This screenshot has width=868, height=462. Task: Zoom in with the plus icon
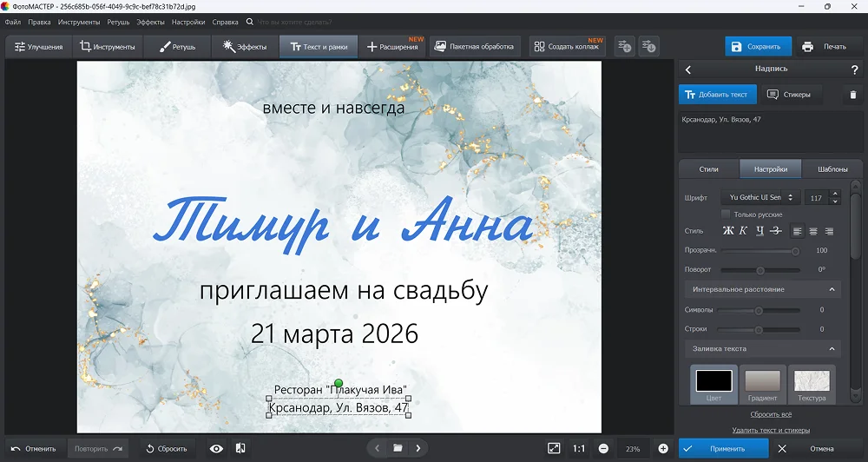coord(663,448)
